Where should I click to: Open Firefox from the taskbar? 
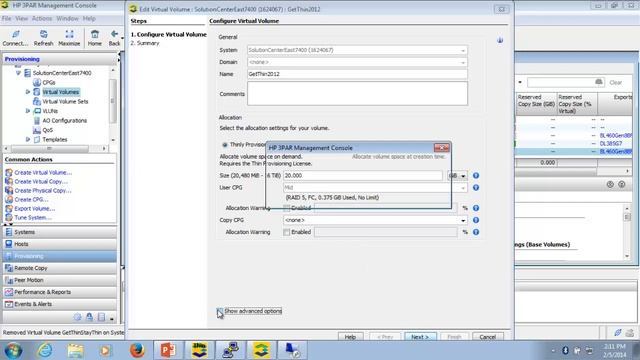point(138,351)
